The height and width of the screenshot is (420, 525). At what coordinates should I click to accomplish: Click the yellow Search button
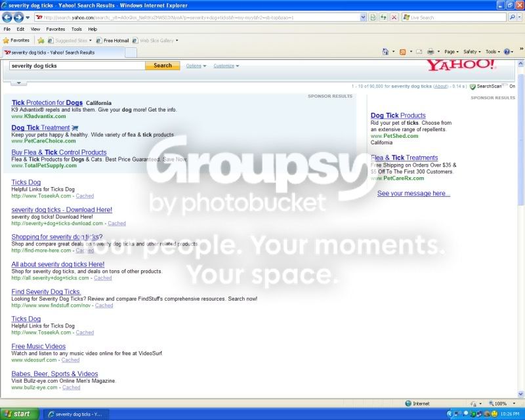point(163,66)
